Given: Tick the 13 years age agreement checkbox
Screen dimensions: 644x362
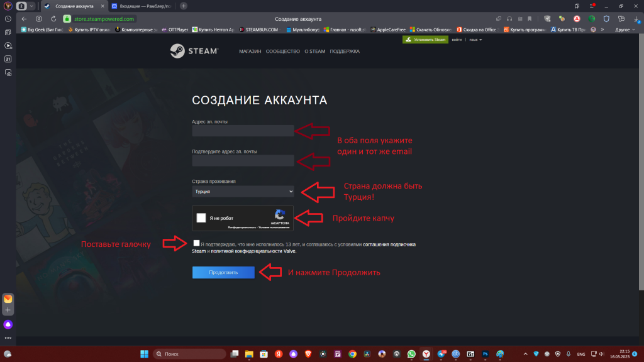Looking at the screenshot, I should click(197, 243).
